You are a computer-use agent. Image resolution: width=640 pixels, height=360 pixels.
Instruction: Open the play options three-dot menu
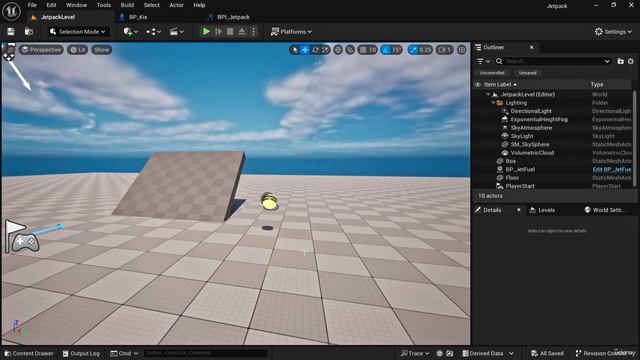pyautogui.click(x=253, y=31)
